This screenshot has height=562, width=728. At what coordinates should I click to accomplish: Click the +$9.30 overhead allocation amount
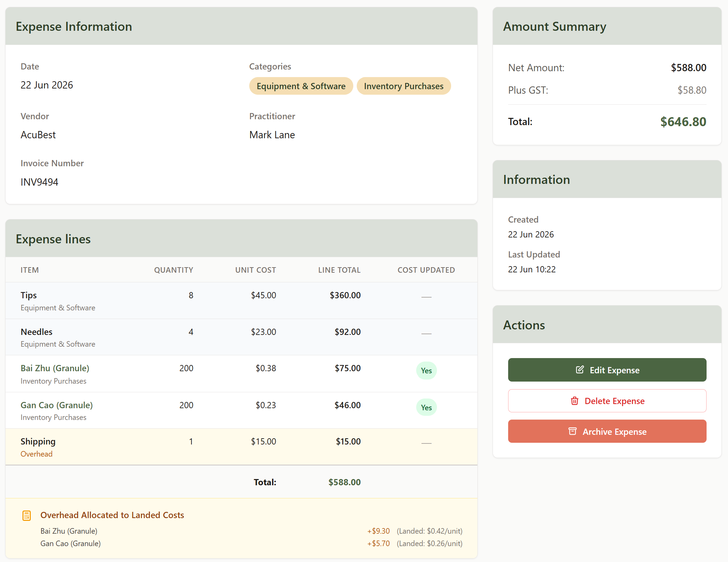[379, 531]
